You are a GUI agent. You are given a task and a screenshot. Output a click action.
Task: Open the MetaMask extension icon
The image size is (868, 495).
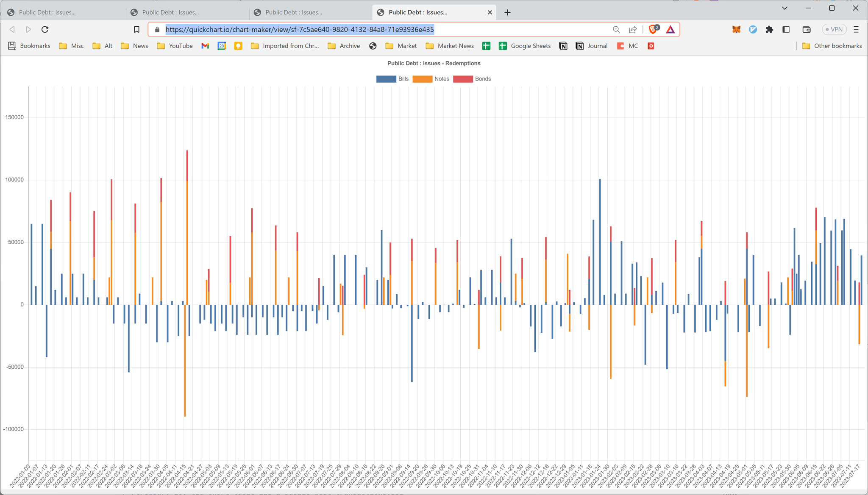pos(737,29)
